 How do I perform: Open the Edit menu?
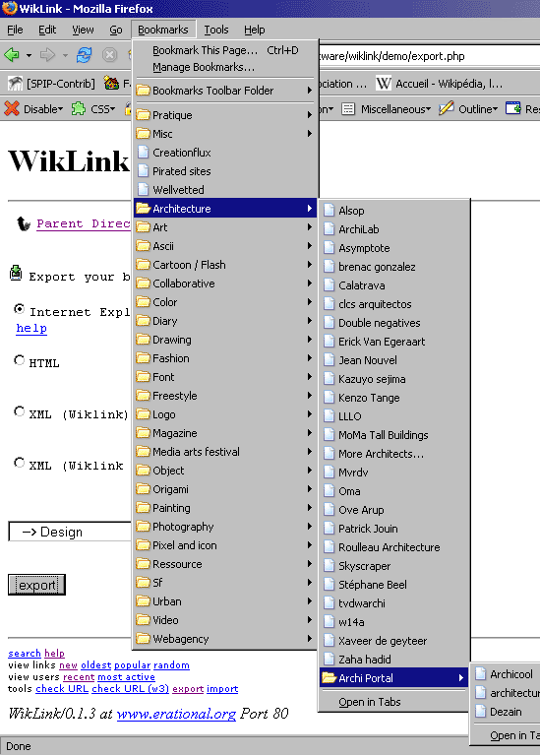tap(47, 30)
